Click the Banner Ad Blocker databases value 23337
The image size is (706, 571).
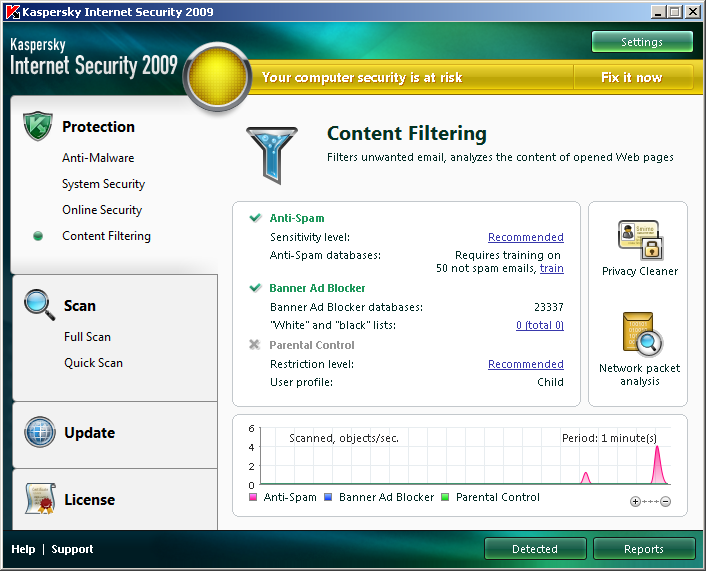tap(549, 307)
